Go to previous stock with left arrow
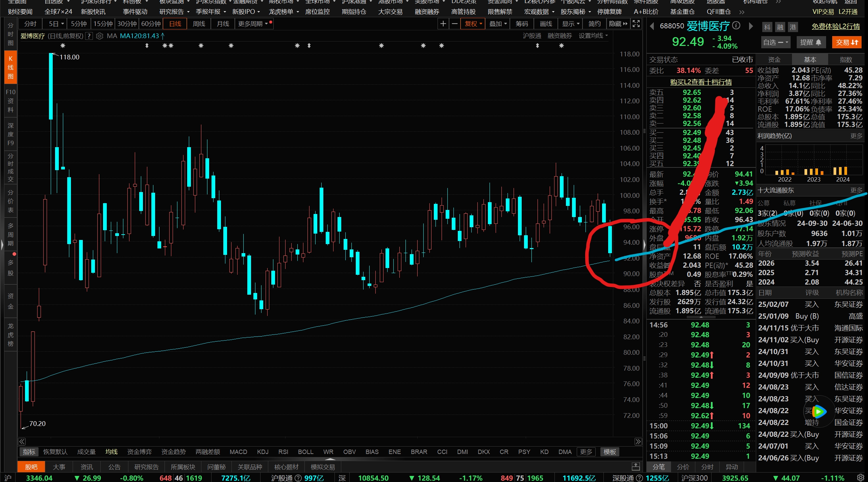This screenshot has width=868, height=482. tap(652, 26)
